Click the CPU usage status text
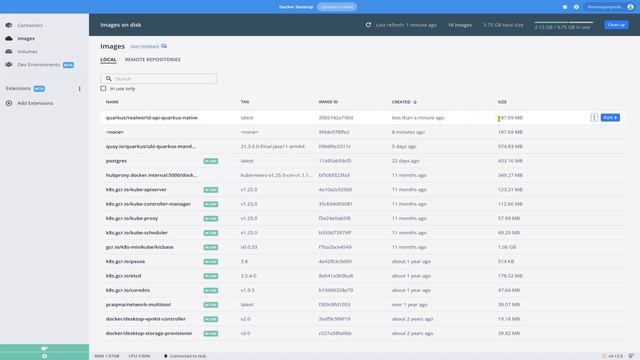640x360 pixels. click(139, 356)
